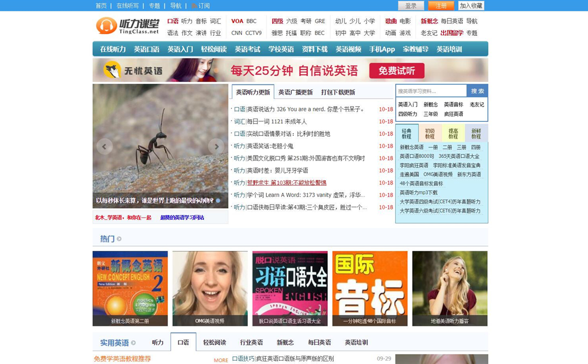The width and height of the screenshot is (588, 364).
Task: Click the arrow icon beside 热门 heading
Action: pyautogui.click(x=119, y=238)
